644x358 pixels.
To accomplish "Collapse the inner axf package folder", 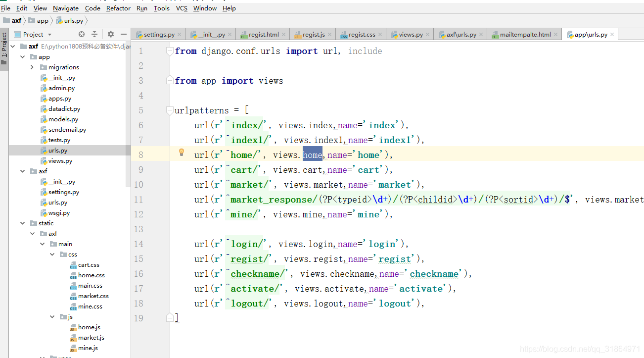I will pos(23,171).
